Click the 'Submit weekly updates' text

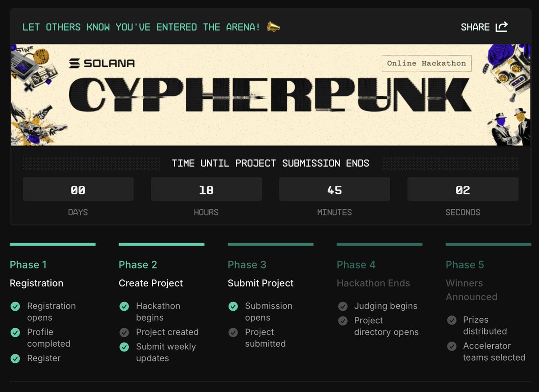(166, 352)
